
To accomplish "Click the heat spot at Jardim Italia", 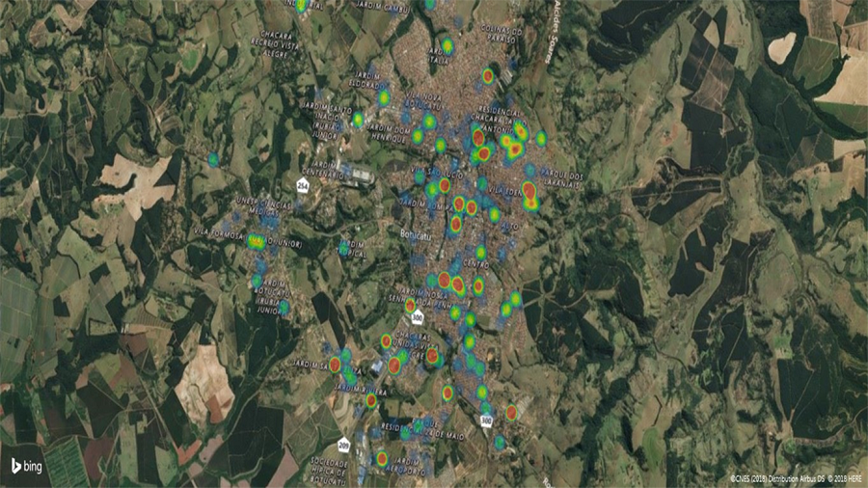I will coord(448,45).
